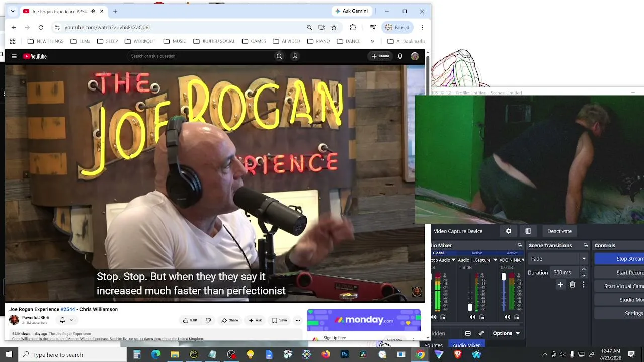Open the YouTube guide hamburger menu

pyautogui.click(x=14, y=56)
